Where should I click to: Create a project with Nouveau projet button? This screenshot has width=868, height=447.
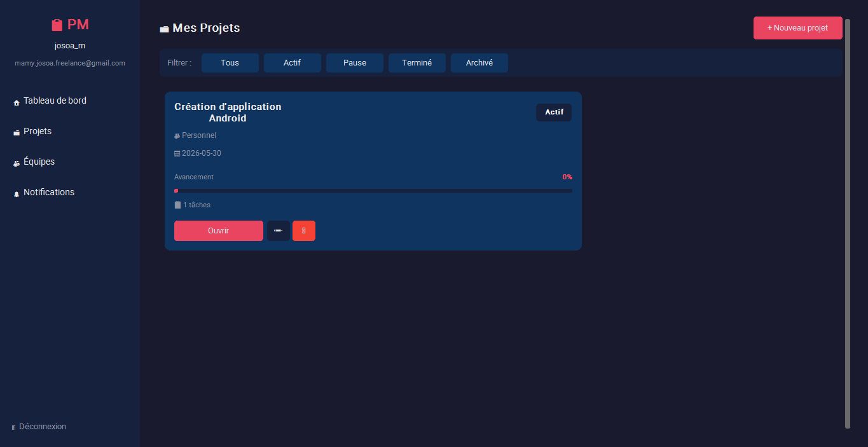[798, 28]
